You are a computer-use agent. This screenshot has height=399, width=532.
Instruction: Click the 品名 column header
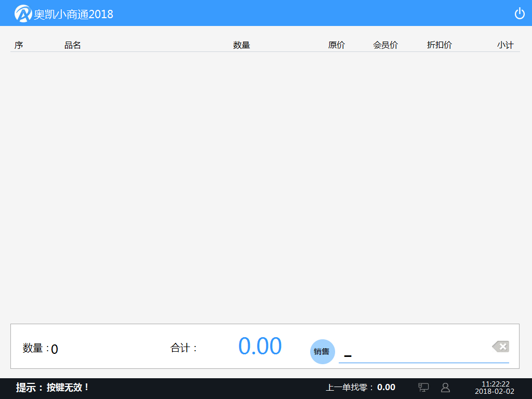click(73, 45)
